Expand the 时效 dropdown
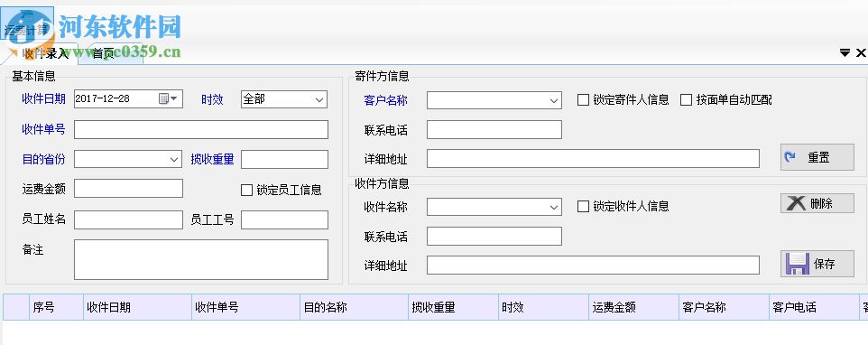Image resolution: width=868 pixels, height=345 pixels. pos(319,99)
